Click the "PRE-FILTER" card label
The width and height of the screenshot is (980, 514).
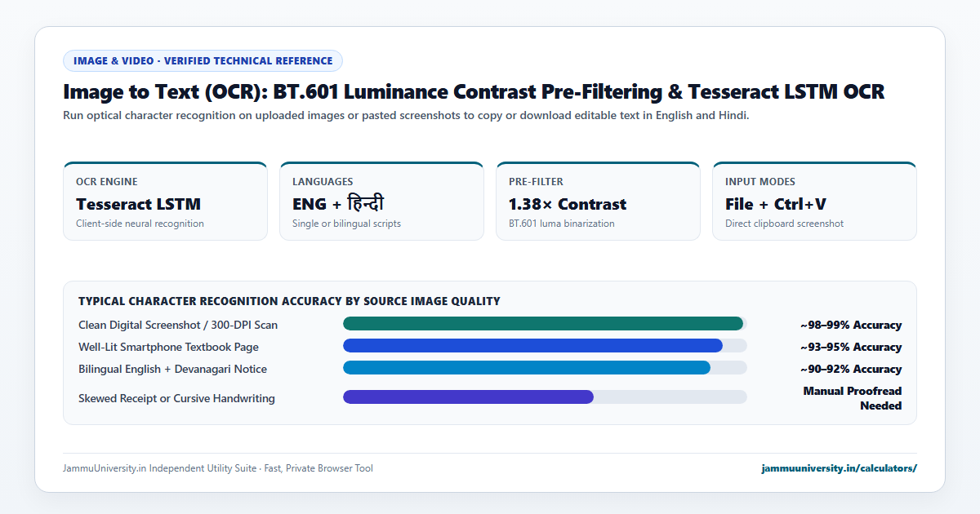click(x=536, y=182)
